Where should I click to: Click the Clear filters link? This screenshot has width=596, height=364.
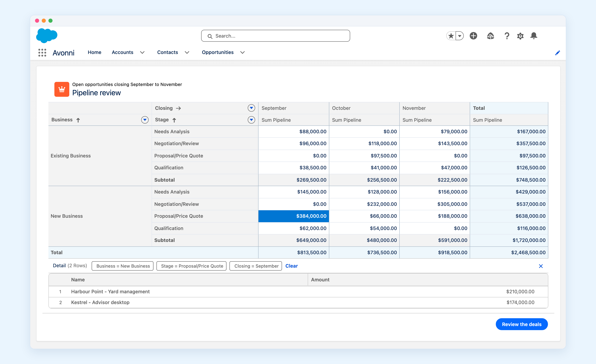pos(291,266)
